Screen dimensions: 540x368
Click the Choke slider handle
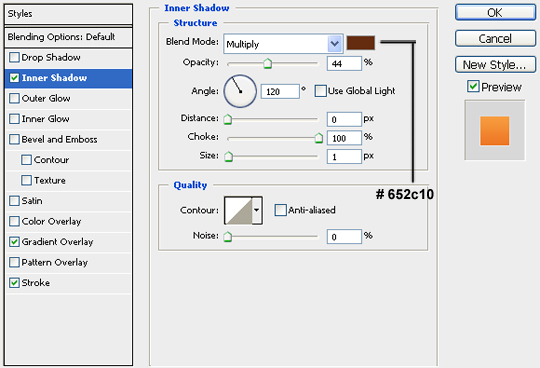[319, 138]
